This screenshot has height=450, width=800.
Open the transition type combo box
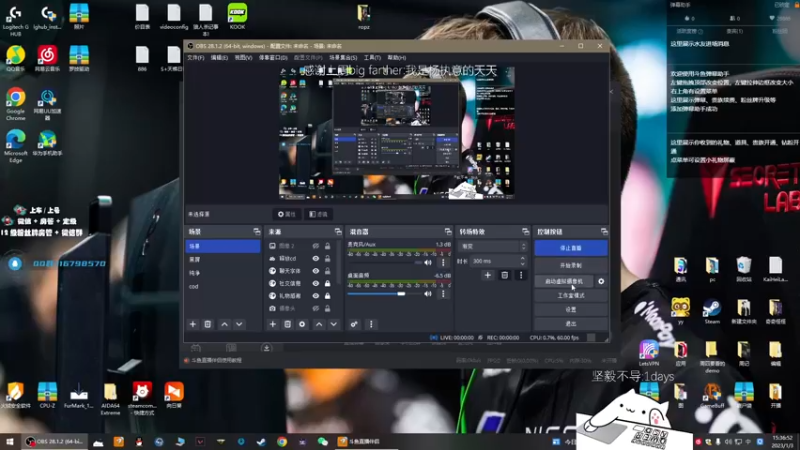(493, 246)
